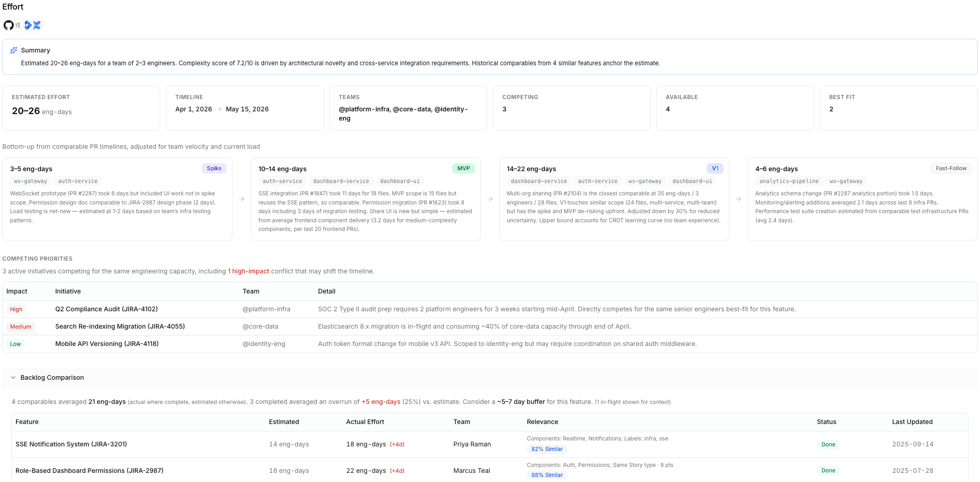The width and height of the screenshot is (980, 482).
Task: Open Mobile API Versioning (JIRA-4118) initiative
Action: [x=107, y=344]
